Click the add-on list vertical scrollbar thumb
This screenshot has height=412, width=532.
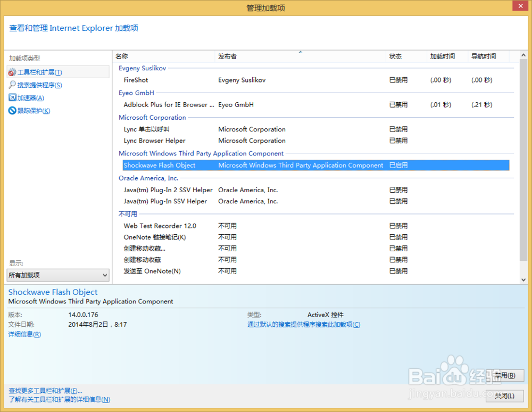point(523,160)
